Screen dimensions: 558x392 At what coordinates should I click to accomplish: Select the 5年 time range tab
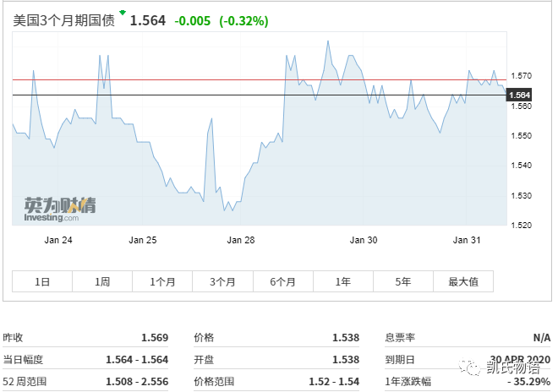pyautogui.click(x=403, y=281)
